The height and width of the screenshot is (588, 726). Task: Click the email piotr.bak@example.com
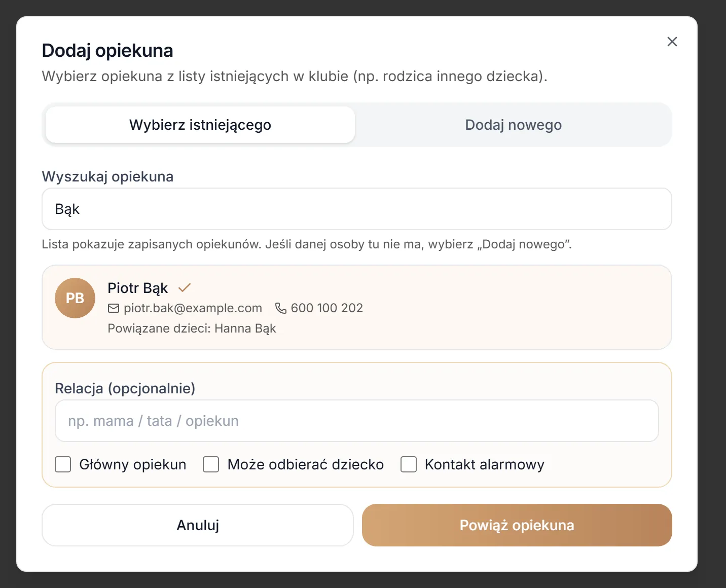(x=193, y=308)
